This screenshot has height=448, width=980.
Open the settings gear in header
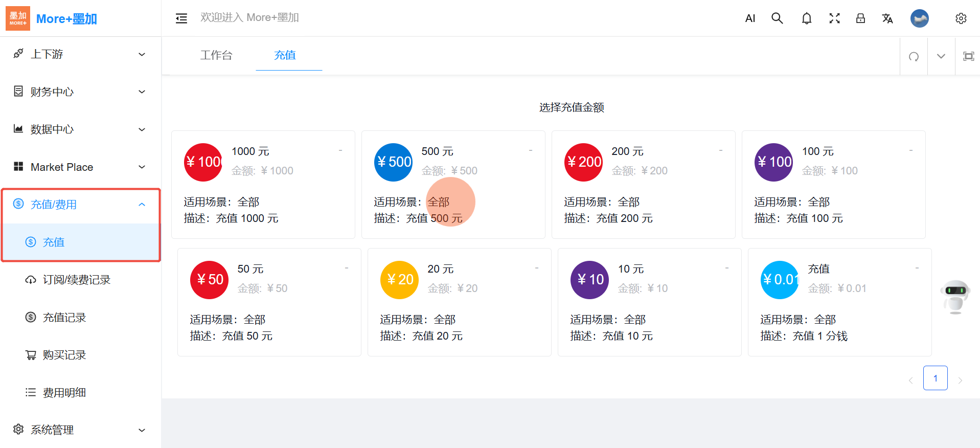961,18
